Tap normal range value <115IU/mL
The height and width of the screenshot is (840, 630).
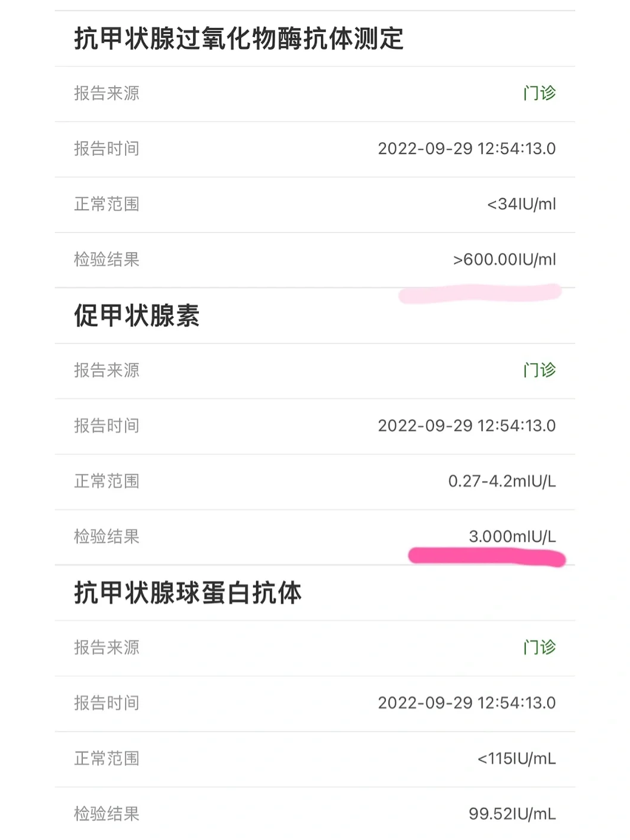tap(516, 758)
